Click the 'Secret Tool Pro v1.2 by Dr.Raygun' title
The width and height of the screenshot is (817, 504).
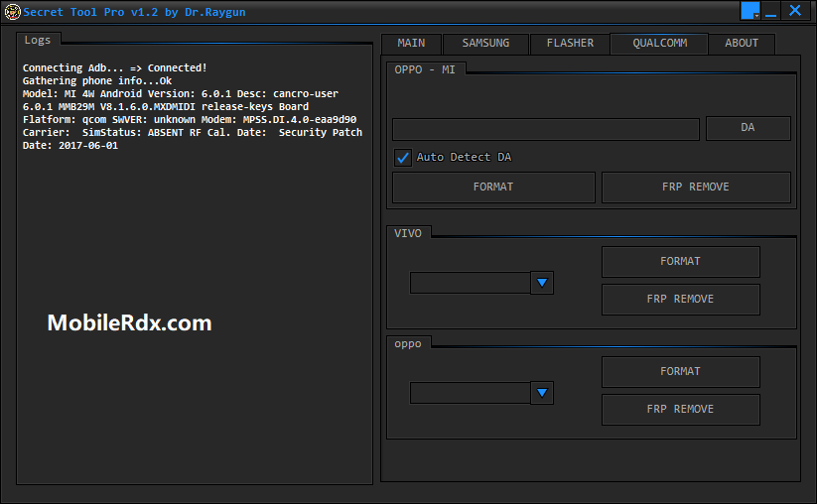pyautogui.click(x=134, y=12)
